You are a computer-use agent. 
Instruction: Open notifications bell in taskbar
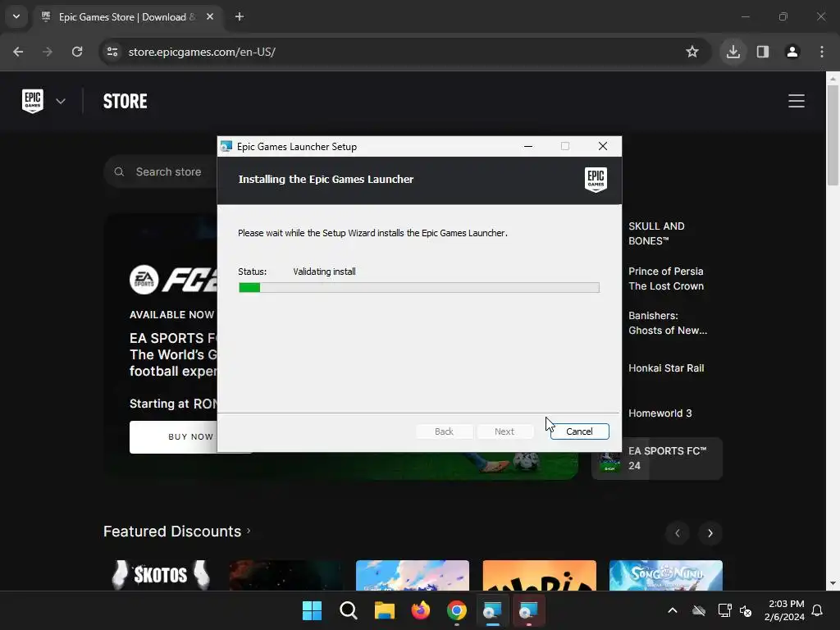[818, 610]
